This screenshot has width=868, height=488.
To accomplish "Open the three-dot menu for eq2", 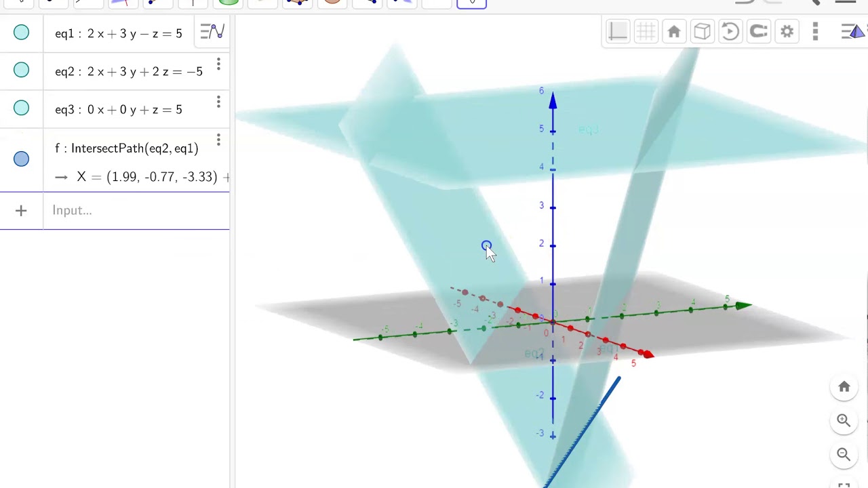I will tap(218, 64).
